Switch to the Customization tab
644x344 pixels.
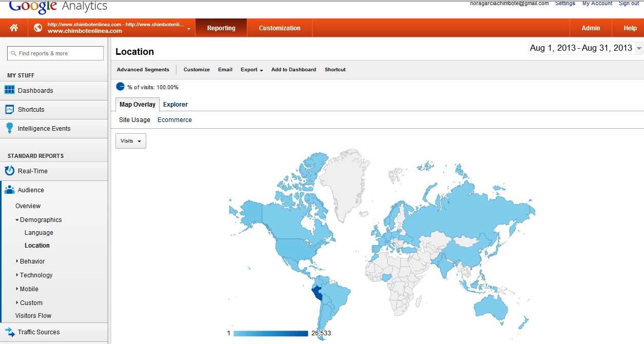[280, 28]
